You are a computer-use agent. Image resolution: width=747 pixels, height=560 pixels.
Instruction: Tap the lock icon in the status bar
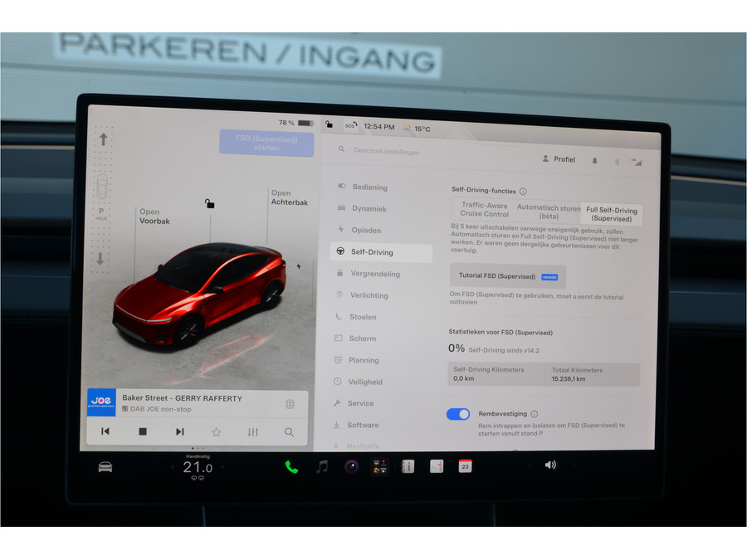329,124
